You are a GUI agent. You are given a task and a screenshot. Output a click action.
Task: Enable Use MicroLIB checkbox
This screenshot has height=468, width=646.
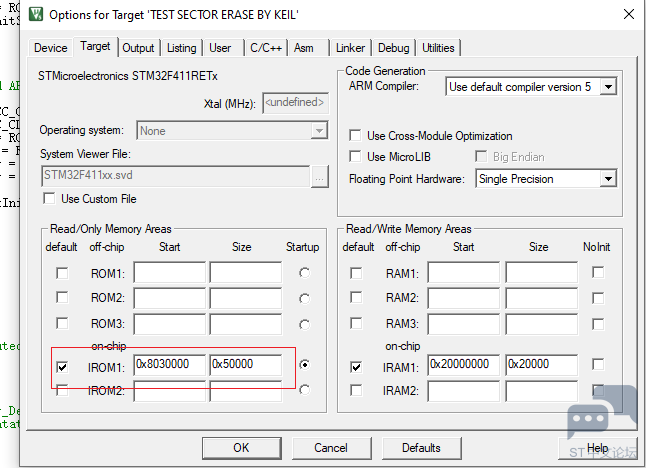point(355,157)
